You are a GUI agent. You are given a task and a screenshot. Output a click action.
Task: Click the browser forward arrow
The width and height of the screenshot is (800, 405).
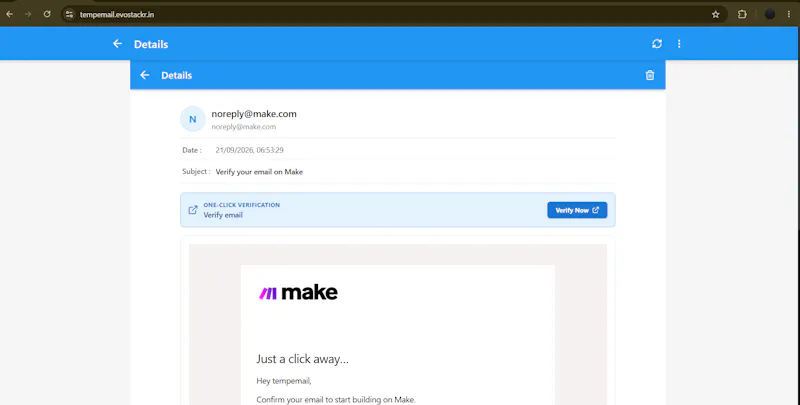(28, 14)
